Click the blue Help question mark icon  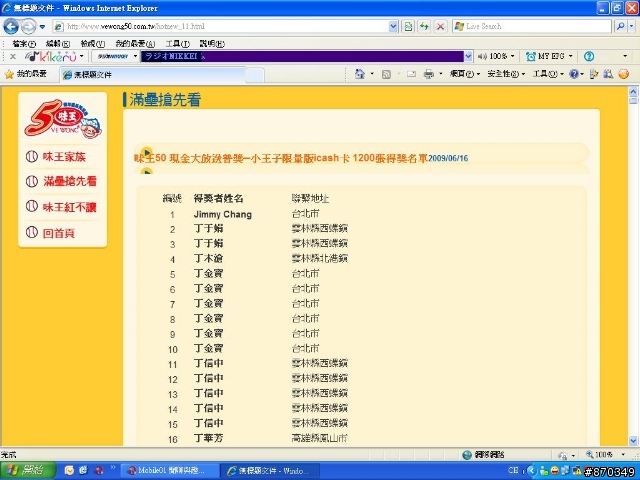[574, 74]
